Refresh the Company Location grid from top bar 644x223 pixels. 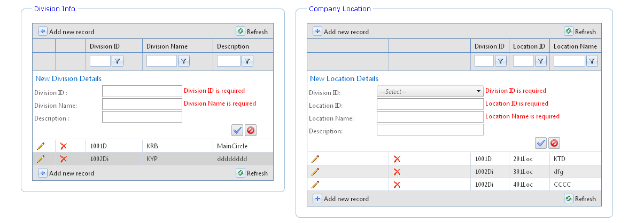tap(580, 31)
